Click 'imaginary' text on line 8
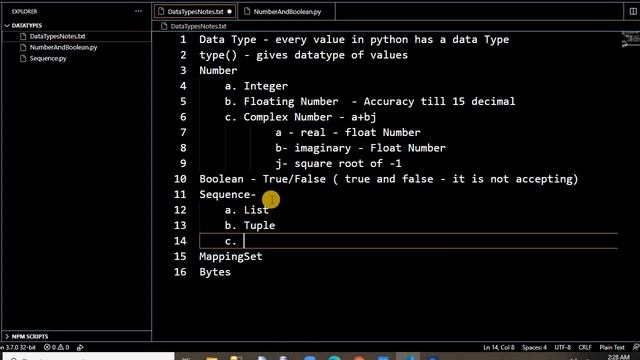 click(x=322, y=148)
